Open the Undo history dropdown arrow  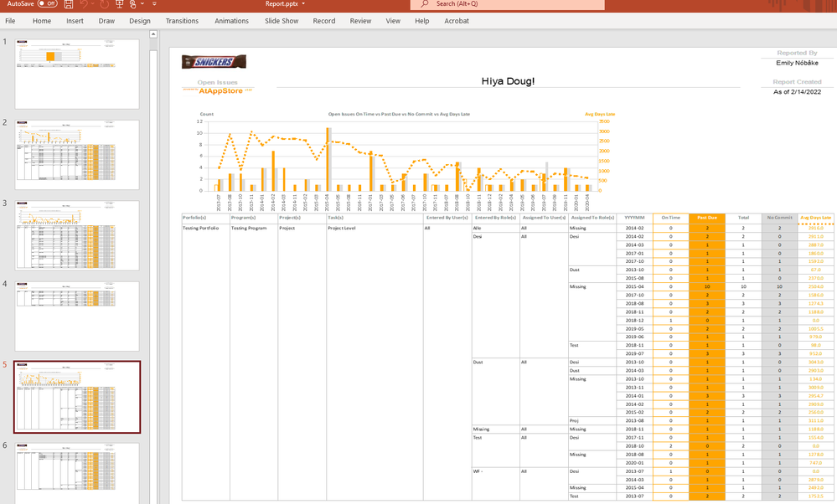tap(93, 4)
